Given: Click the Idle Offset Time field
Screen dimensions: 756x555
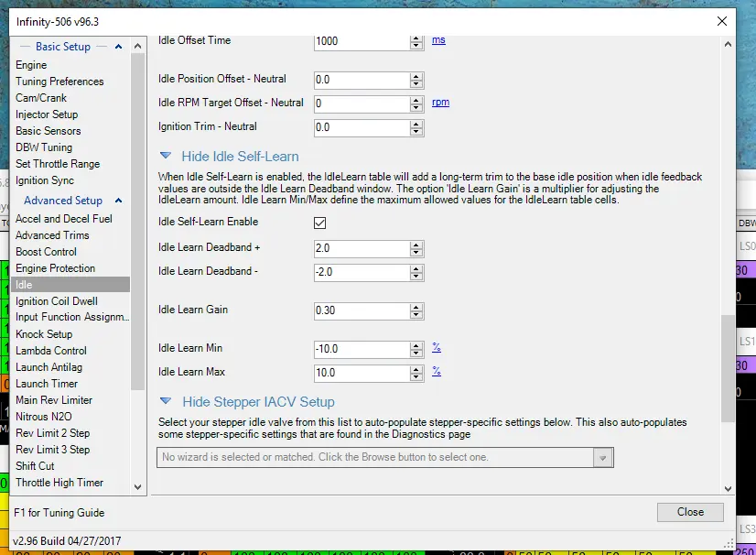Looking at the screenshot, I should click(362, 41).
